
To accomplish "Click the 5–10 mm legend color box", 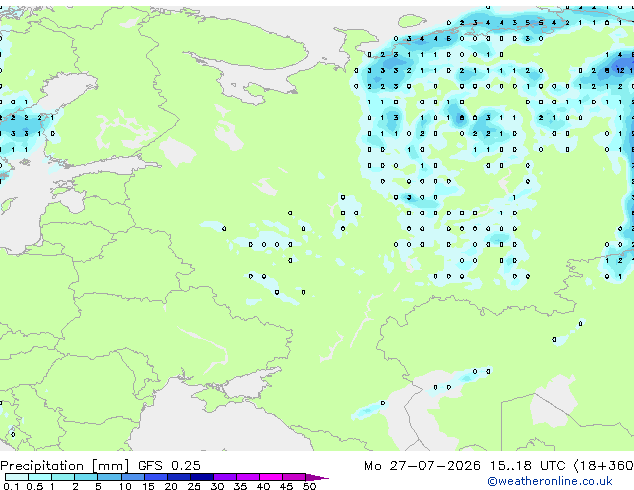I will [x=109, y=477].
